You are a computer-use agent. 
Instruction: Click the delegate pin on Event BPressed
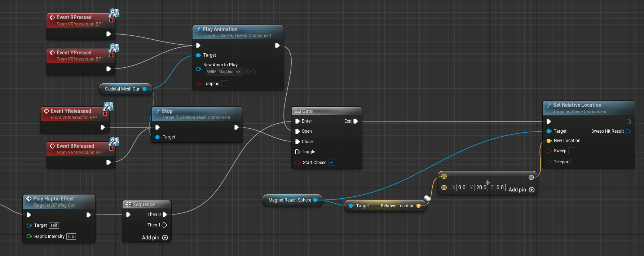click(111, 20)
